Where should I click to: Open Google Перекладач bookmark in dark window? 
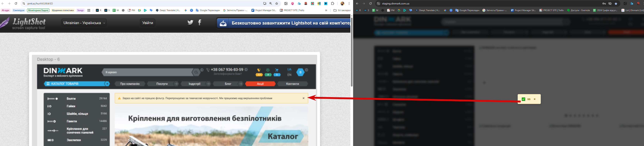467,10
